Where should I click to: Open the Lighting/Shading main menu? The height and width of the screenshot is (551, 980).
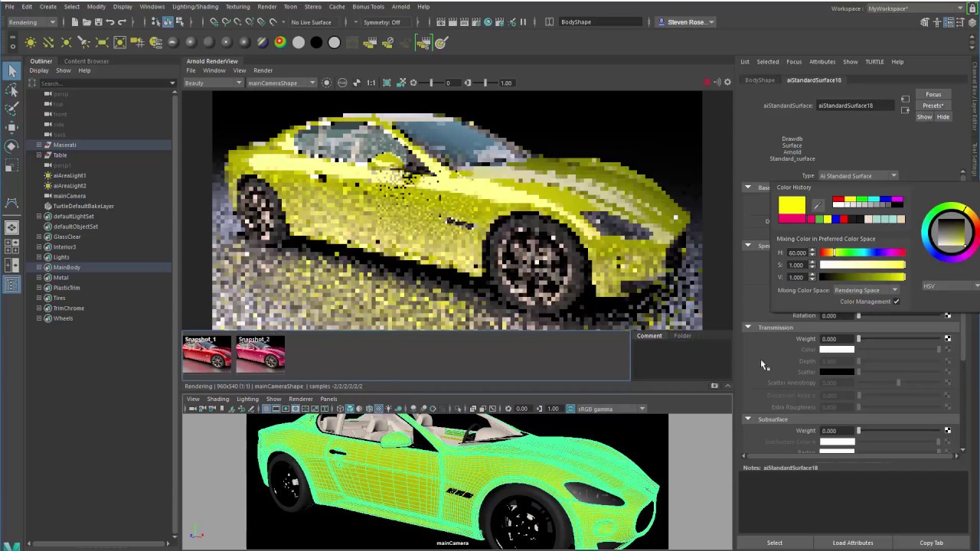(x=195, y=7)
